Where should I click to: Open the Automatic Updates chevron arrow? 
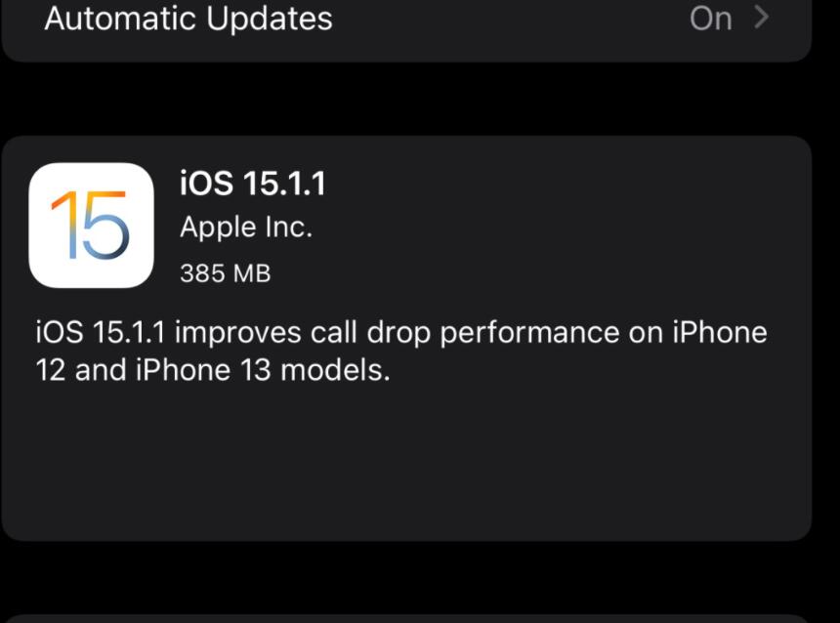click(761, 18)
